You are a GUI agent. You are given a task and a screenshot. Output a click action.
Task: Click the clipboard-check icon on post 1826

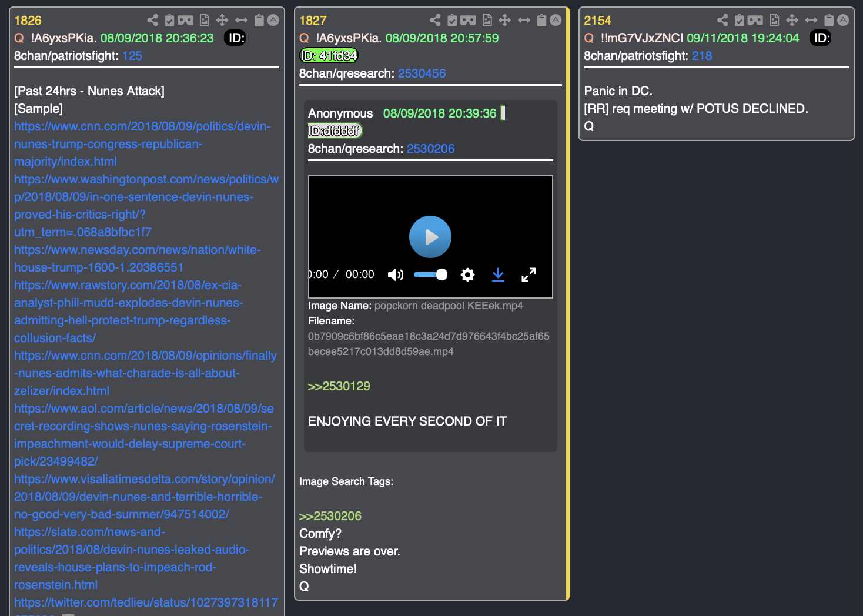pyautogui.click(x=169, y=21)
